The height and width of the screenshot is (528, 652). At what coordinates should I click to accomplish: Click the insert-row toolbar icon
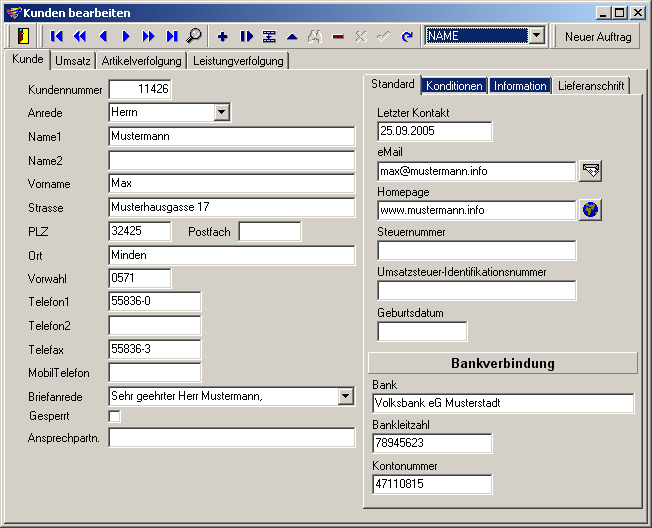269,37
